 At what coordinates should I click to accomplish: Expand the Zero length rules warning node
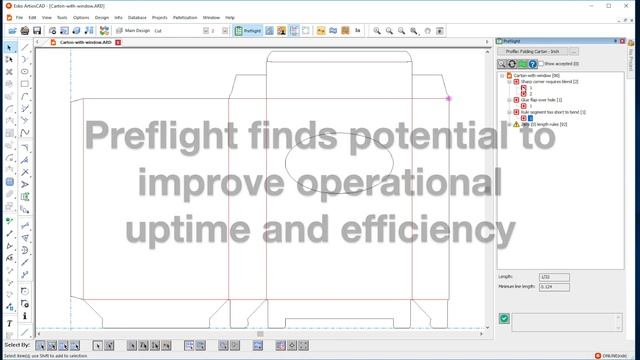[509, 124]
